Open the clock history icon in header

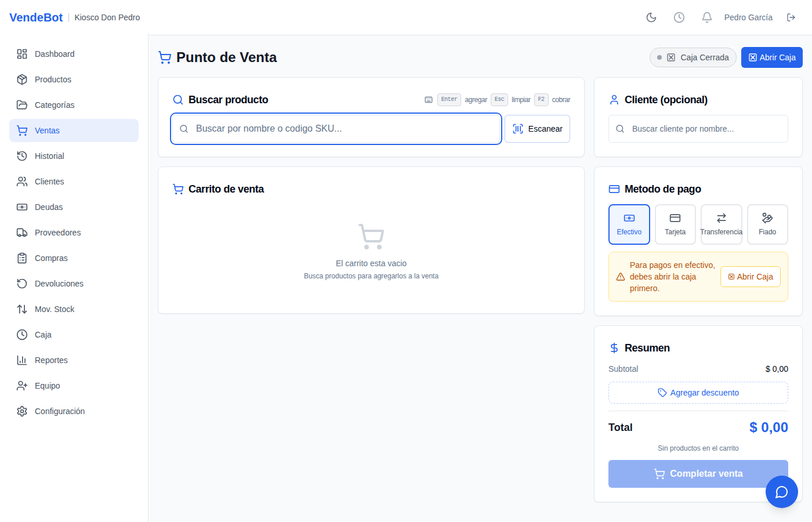679,17
